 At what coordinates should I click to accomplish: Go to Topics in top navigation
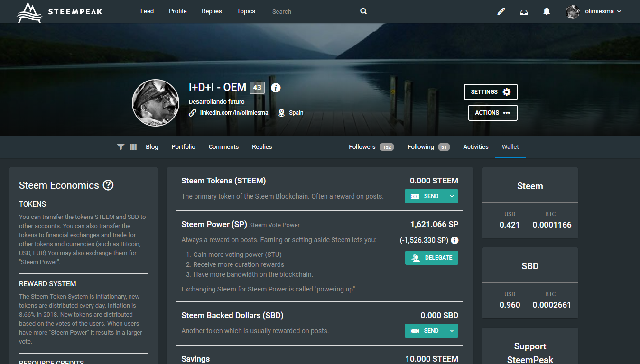tap(246, 11)
